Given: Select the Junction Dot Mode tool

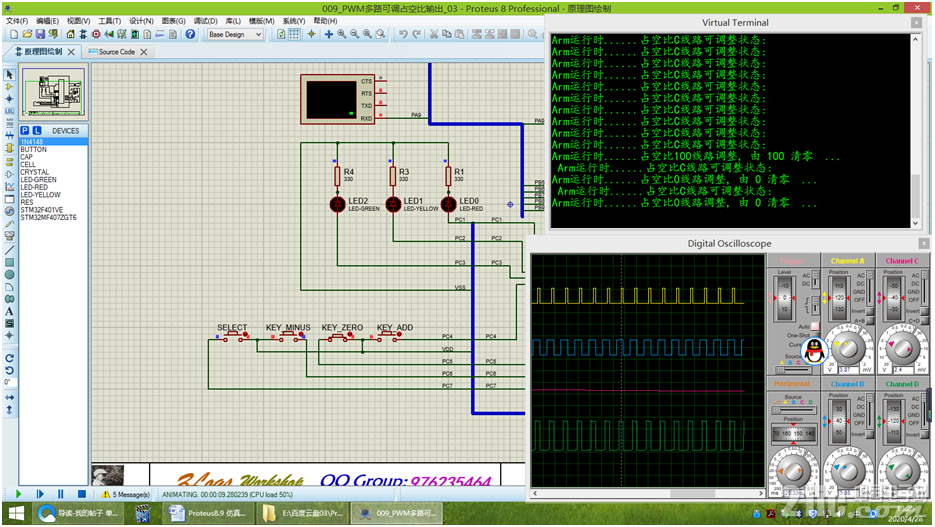Looking at the screenshot, I should [x=9, y=99].
